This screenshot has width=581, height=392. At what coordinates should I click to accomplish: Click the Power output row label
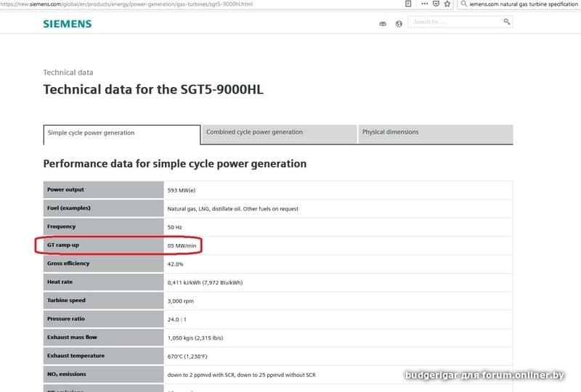(65, 189)
